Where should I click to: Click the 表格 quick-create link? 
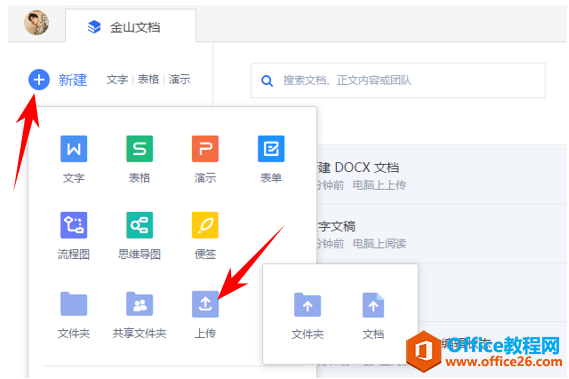point(148,79)
